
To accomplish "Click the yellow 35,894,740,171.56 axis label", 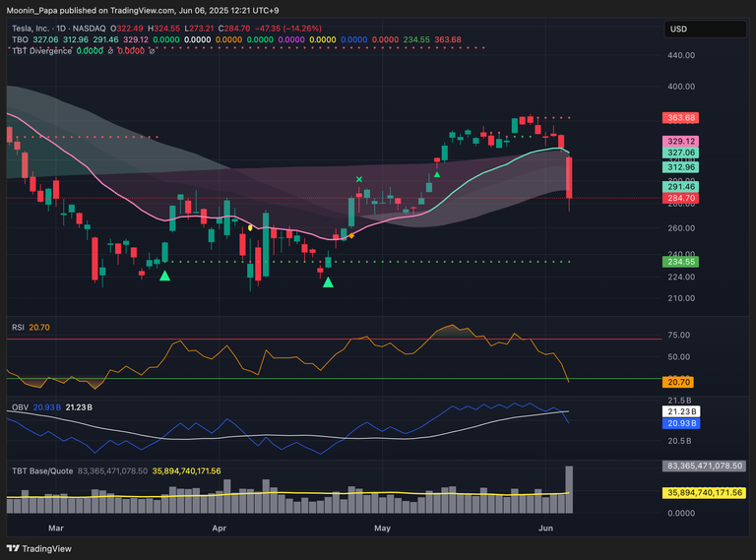I will click(705, 492).
